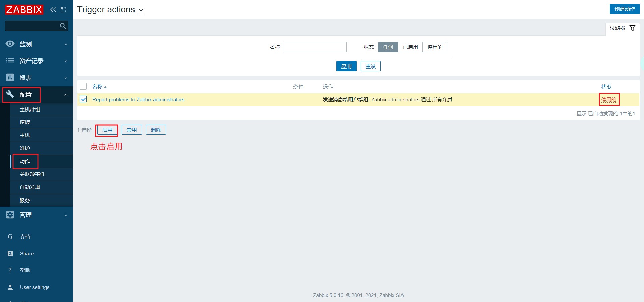This screenshot has height=302, width=644.
Task: Click the 启用 button
Action: click(107, 130)
